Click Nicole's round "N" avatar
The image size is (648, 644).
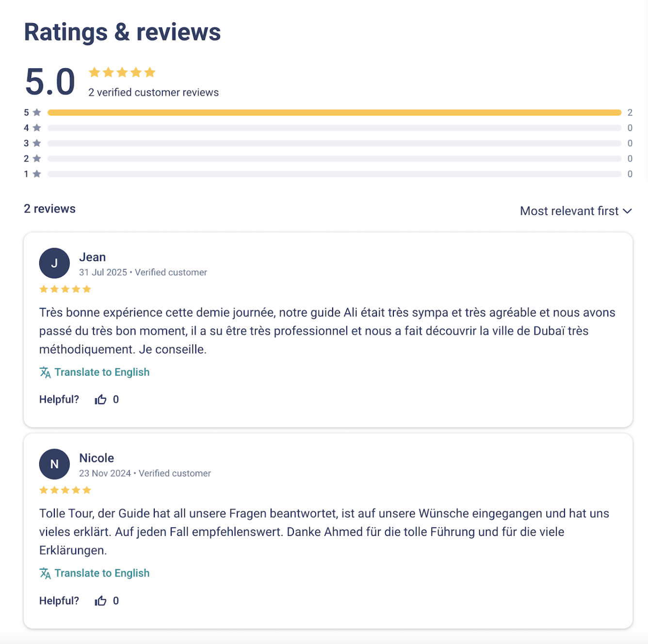(x=54, y=464)
